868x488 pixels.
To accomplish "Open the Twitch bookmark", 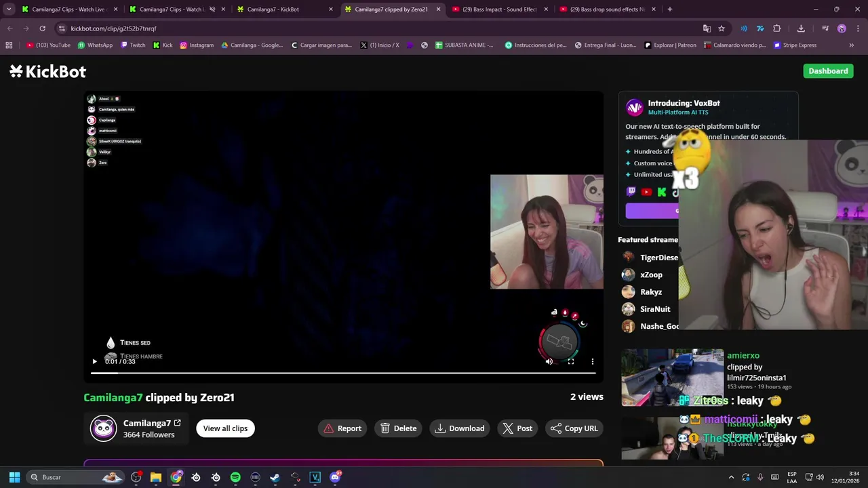I will [x=133, y=45].
